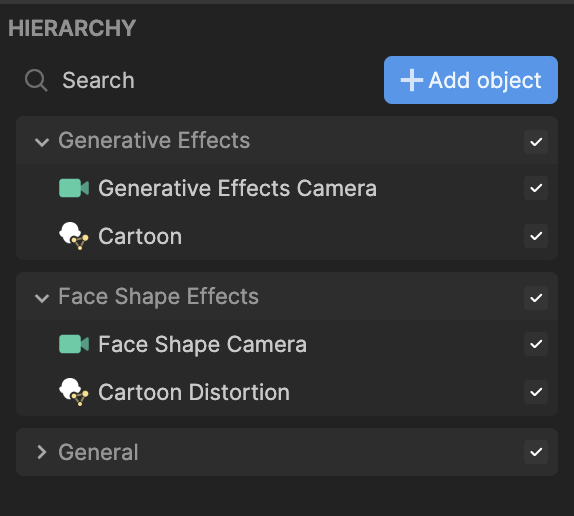Screen dimensions: 574x516
Task: Select the Cartoon Distortion item
Action: tap(287, 392)
